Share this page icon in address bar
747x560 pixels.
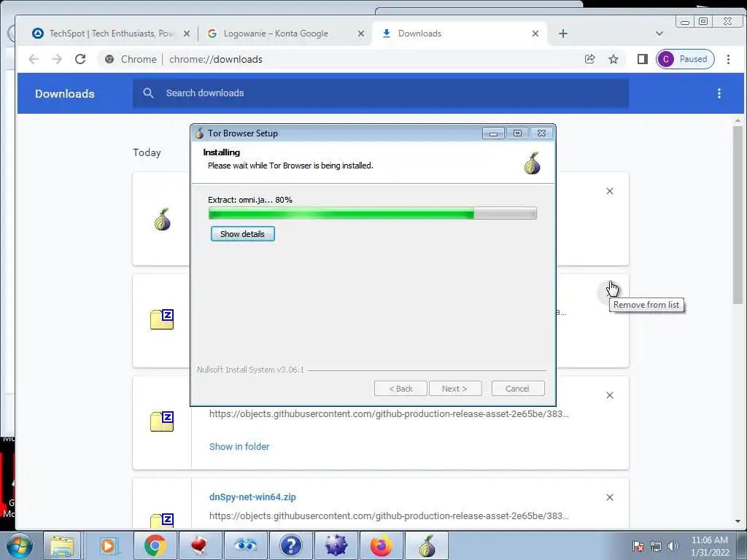(589, 59)
